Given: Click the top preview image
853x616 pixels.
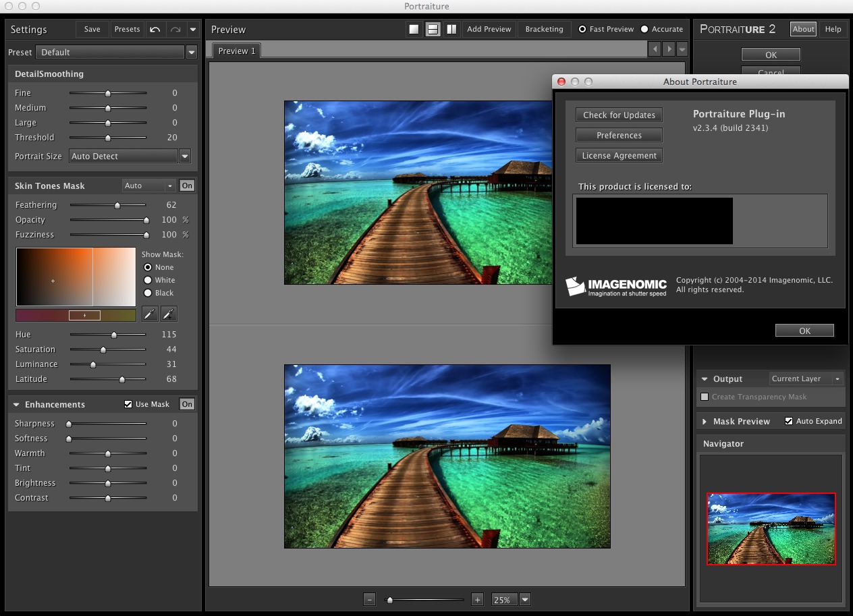Looking at the screenshot, I should tap(418, 192).
